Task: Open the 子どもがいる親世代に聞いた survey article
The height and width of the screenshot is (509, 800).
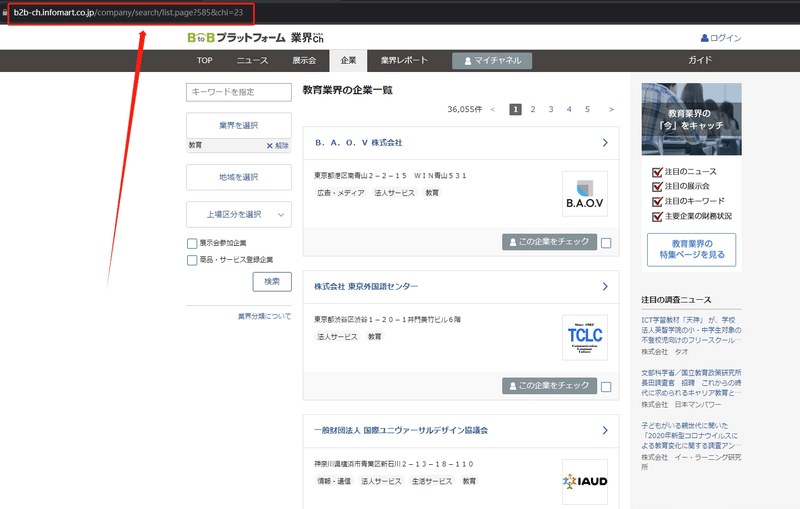Action: [691, 436]
